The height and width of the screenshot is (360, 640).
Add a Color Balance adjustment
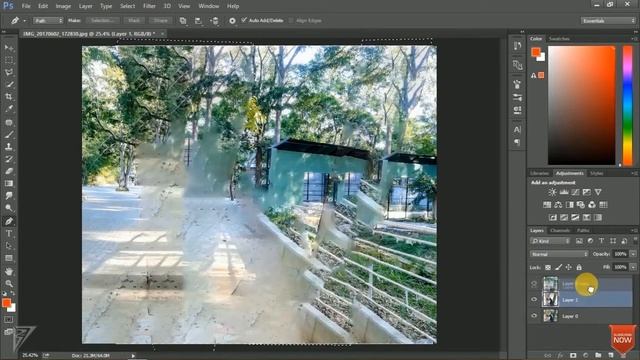(558, 204)
